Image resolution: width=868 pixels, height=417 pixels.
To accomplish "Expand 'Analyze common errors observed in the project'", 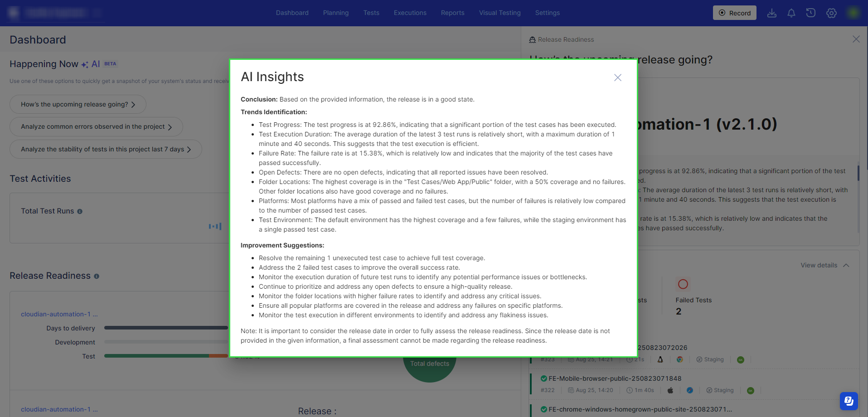I will click(96, 127).
